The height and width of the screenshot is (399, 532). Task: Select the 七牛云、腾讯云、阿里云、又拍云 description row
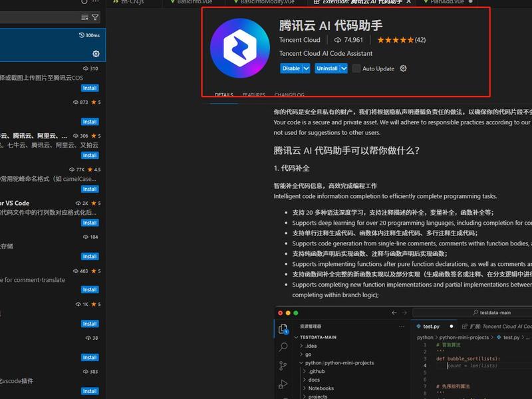[x=49, y=145]
